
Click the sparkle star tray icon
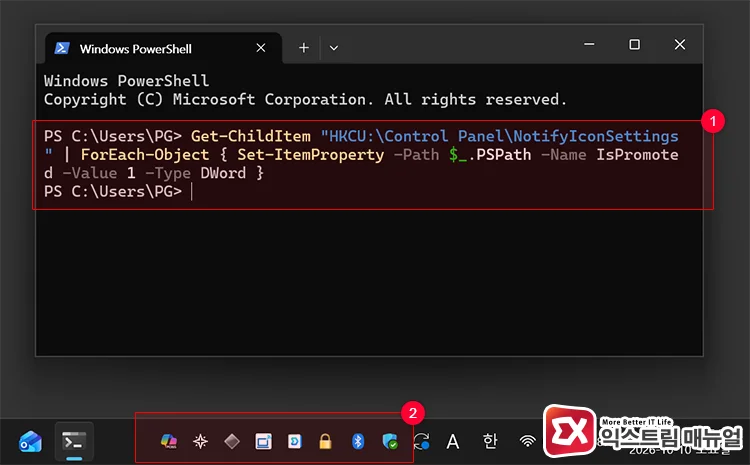pyautogui.click(x=200, y=441)
